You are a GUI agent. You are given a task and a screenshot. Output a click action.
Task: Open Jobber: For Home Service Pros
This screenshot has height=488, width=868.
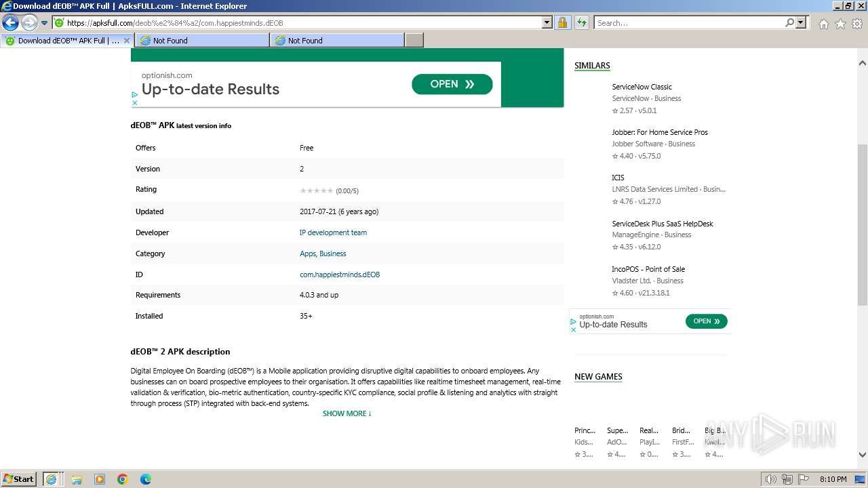tap(660, 132)
